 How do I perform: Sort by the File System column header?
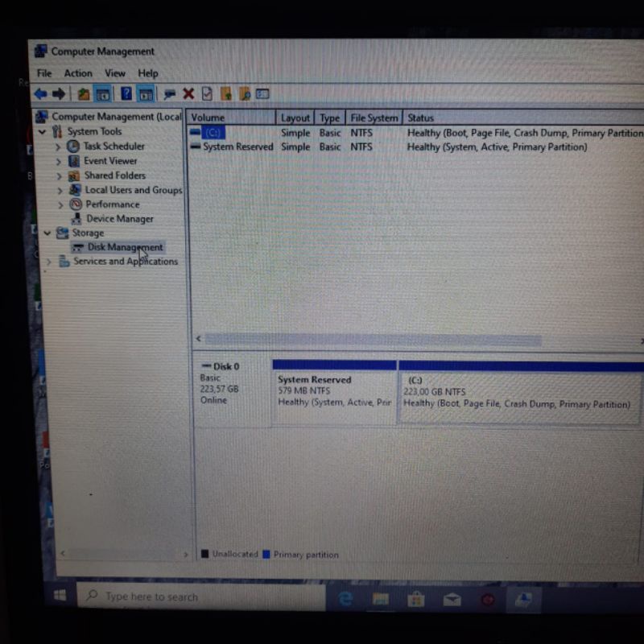(x=374, y=118)
